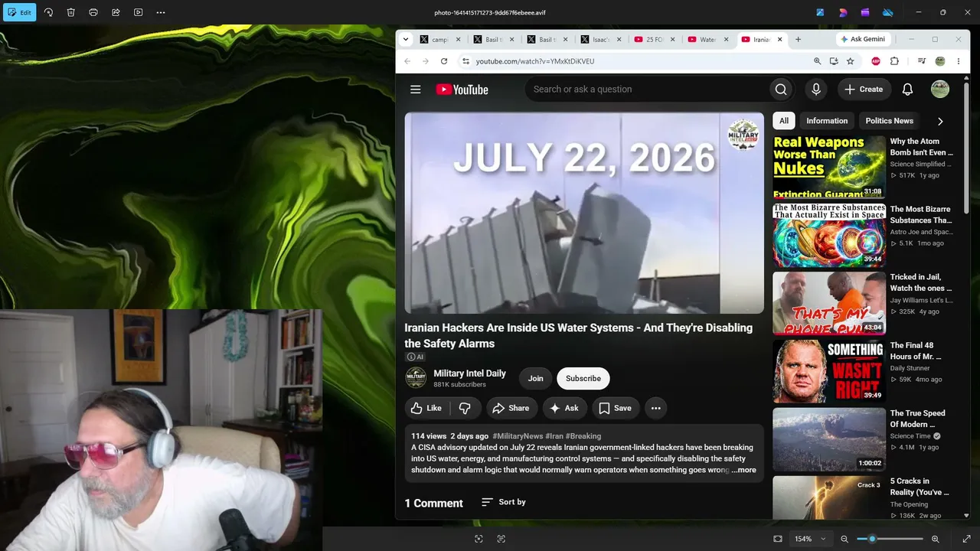Fit image to window in Photos
This screenshot has width=980, height=551.
[x=778, y=539]
